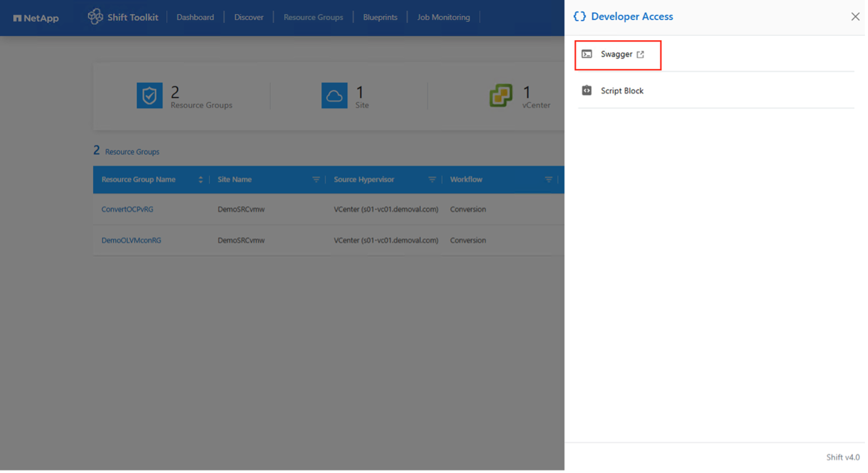Click the Script Block code icon

coord(586,90)
